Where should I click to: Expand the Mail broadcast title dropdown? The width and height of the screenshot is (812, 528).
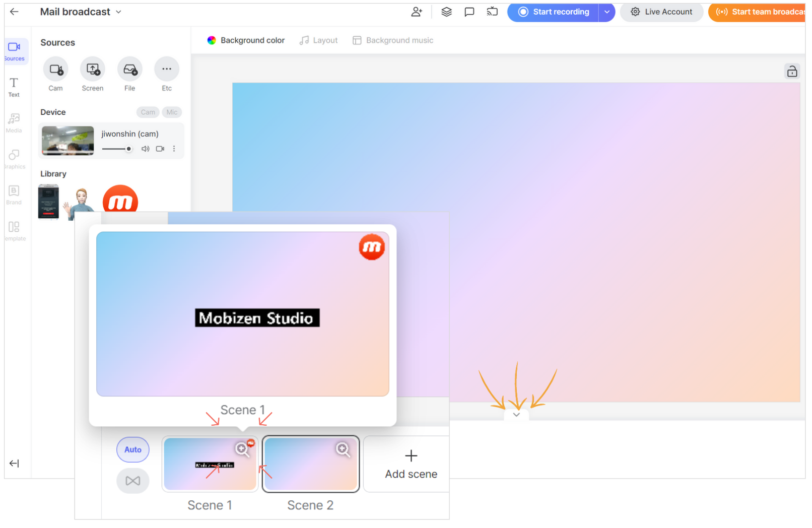[119, 12]
